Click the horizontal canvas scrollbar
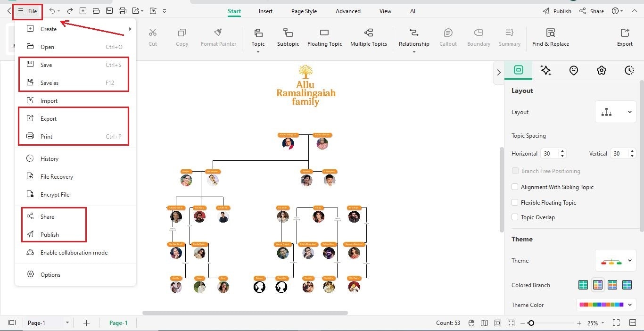Screen dimensions: 644x331 (x=245, y=313)
